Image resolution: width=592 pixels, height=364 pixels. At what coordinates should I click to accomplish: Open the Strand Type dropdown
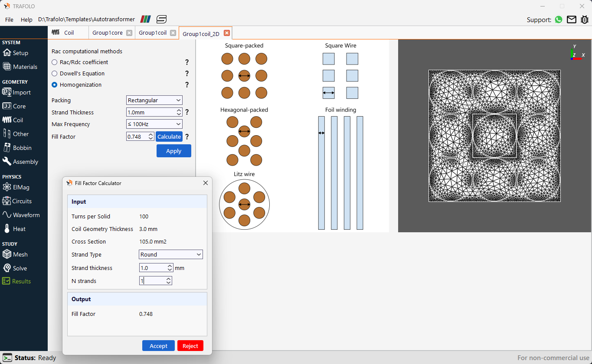(x=171, y=254)
